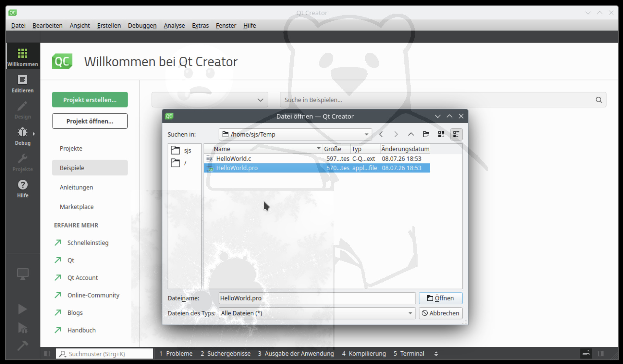This screenshot has height=364, width=623.
Task: Click the search magnifier in Beispiele search
Action: 599,100
